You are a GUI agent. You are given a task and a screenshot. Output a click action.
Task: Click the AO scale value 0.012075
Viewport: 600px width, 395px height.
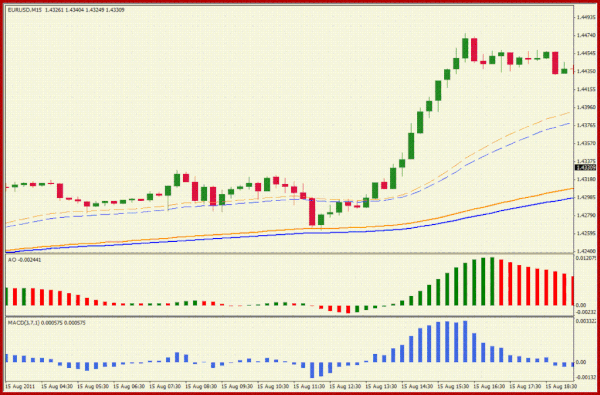tap(586, 258)
